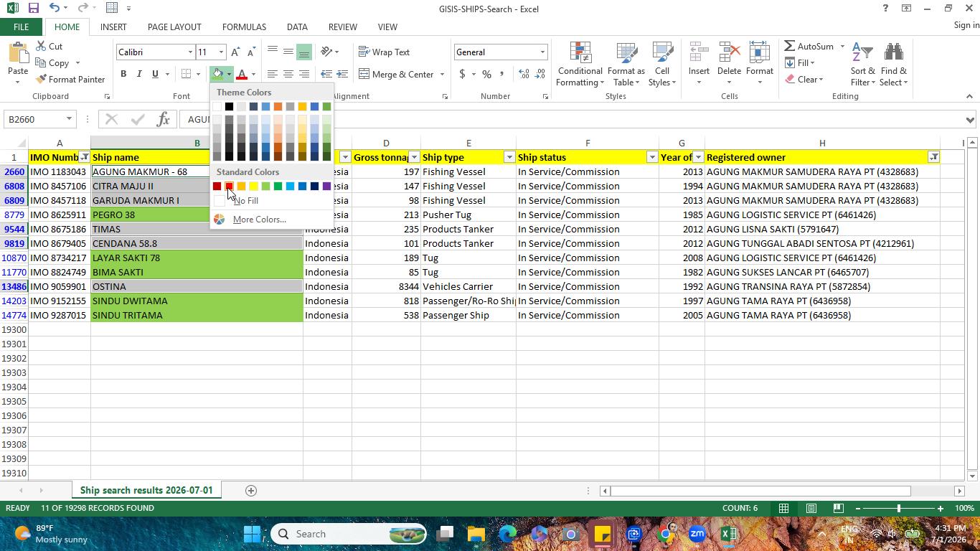980x551 pixels.
Task: Toggle Top Align vertical alignment
Action: click(x=272, y=52)
